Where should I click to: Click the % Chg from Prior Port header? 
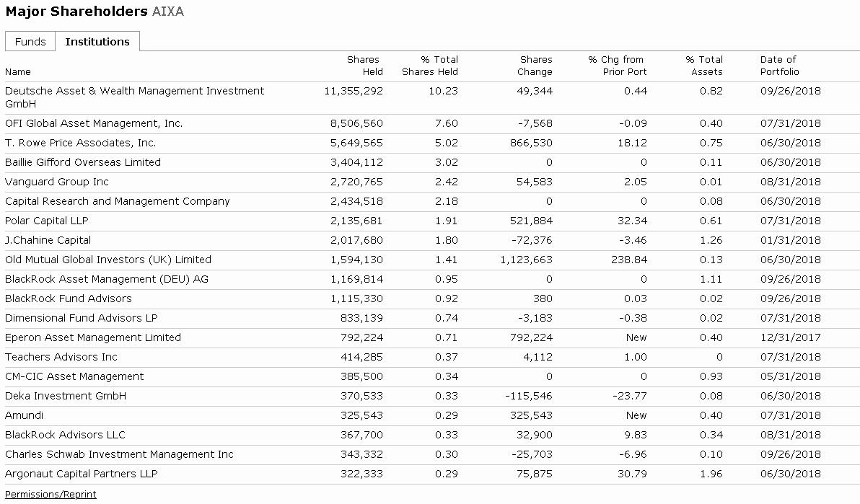point(617,66)
